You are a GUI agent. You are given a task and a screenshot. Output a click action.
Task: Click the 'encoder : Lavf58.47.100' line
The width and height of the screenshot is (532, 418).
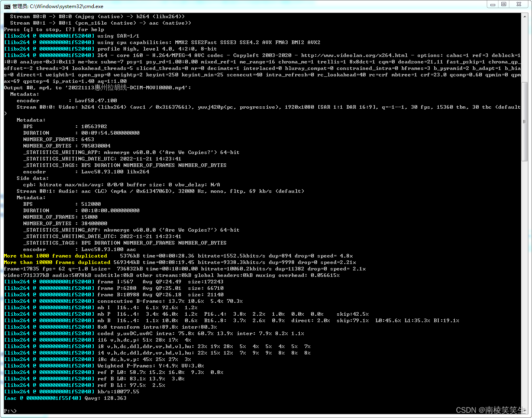point(67,101)
